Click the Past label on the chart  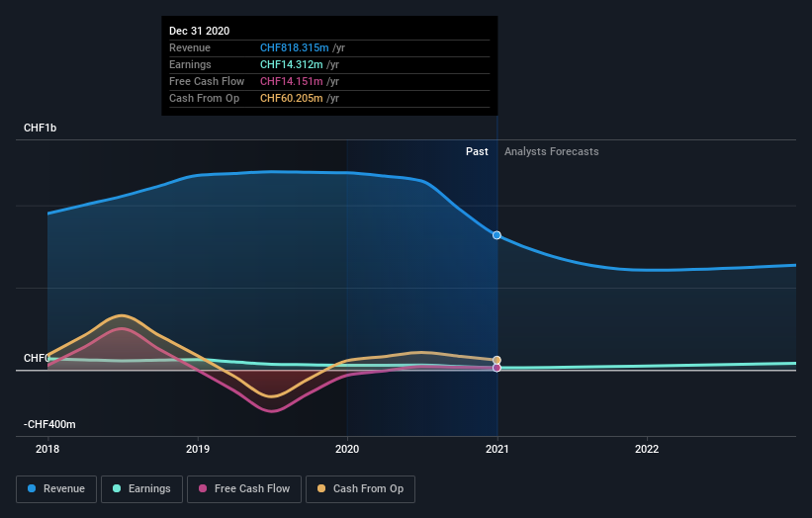tap(477, 151)
